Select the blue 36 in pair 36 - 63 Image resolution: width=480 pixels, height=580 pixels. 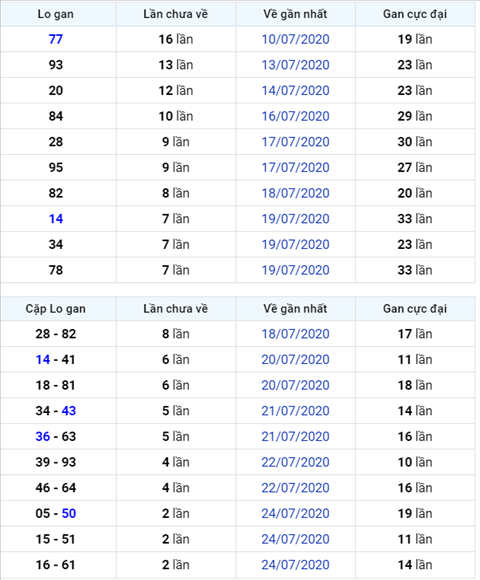[43, 436]
